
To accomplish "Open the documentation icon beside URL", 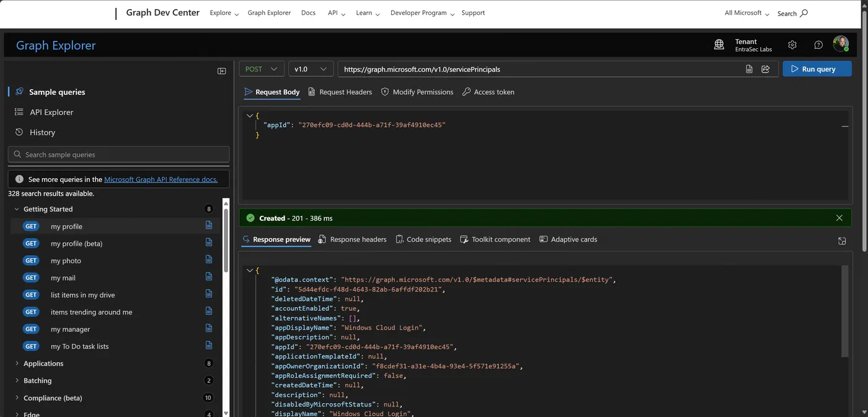I will pyautogui.click(x=750, y=69).
